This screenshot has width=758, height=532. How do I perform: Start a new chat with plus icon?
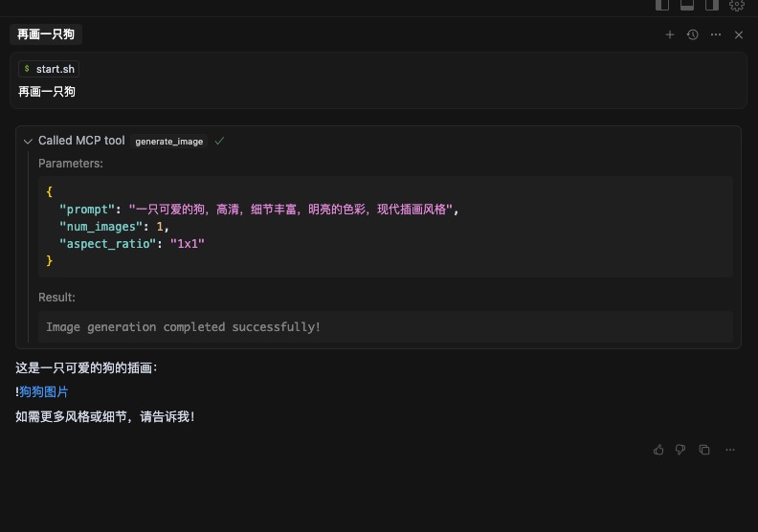670,34
